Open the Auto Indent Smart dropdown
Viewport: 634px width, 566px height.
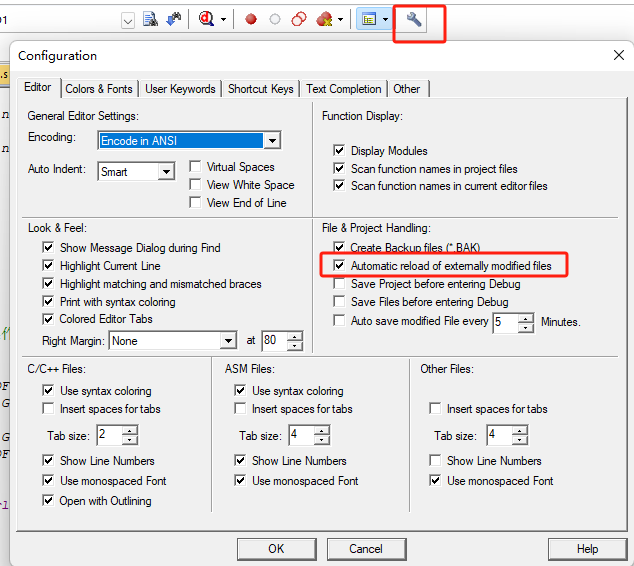[x=166, y=172]
